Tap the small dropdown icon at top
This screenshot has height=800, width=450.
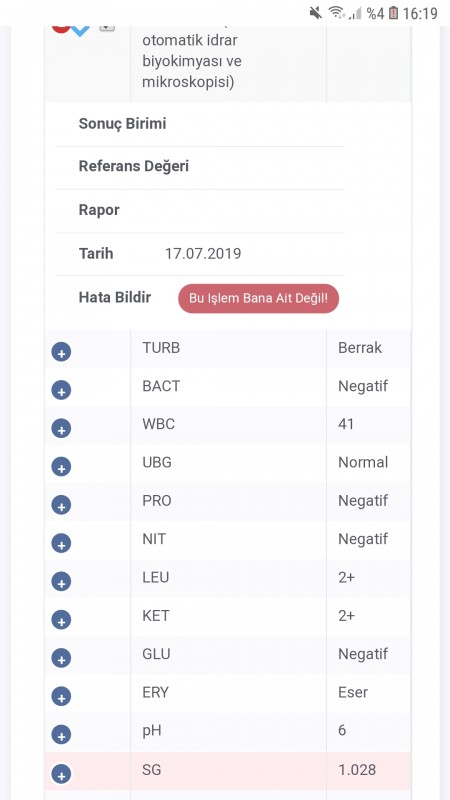[107, 27]
